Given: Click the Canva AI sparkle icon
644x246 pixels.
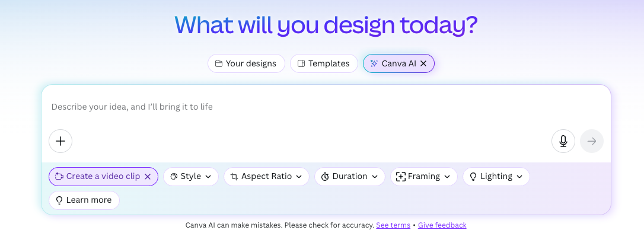Looking at the screenshot, I should 374,63.
